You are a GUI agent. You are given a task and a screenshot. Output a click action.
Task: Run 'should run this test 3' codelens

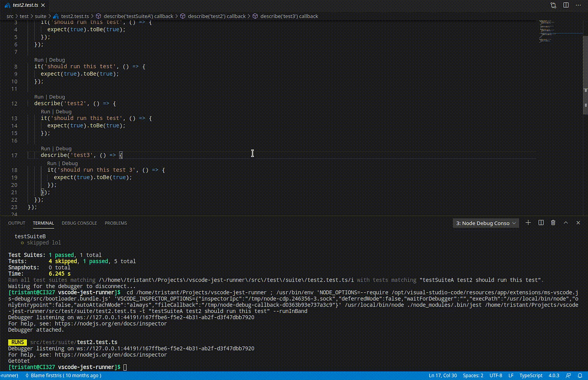coord(52,163)
